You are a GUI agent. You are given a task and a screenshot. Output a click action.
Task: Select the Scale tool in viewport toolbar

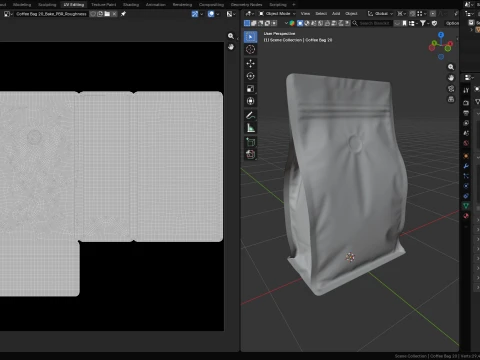coord(251,89)
